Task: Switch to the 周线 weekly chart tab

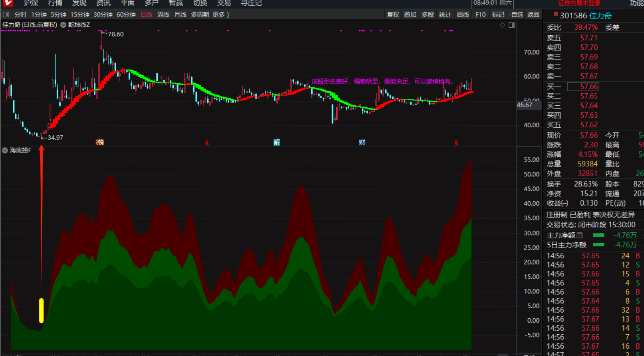Action: click(163, 14)
